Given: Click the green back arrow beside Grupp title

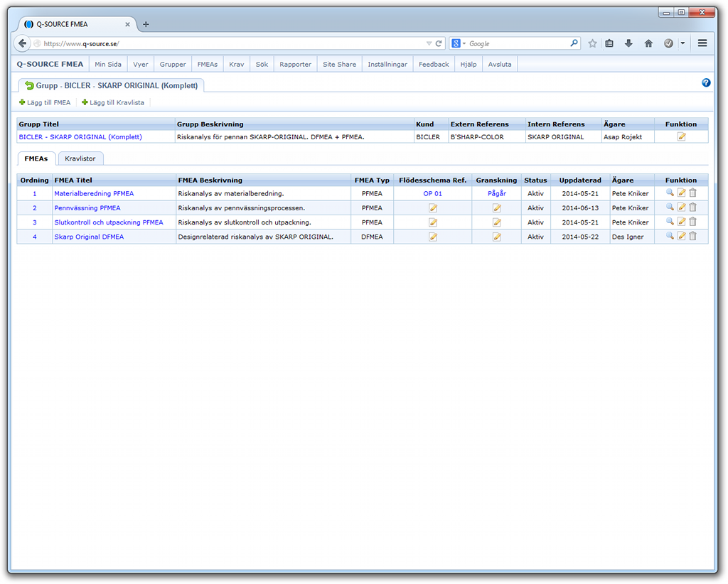Looking at the screenshot, I should click(29, 85).
